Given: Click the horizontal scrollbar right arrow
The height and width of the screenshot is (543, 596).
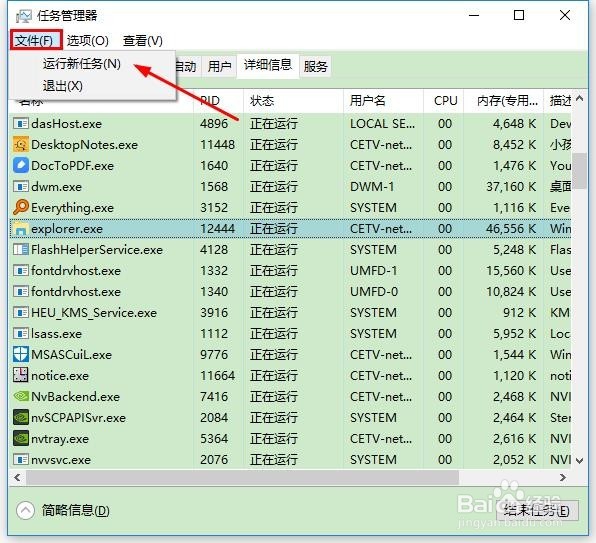Looking at the screenshot, I should (563, 477).
